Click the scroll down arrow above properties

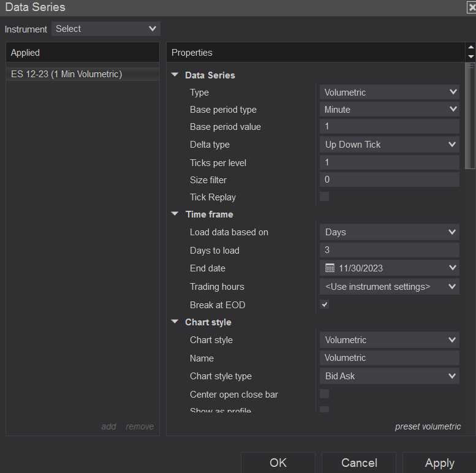coord(470,56)
